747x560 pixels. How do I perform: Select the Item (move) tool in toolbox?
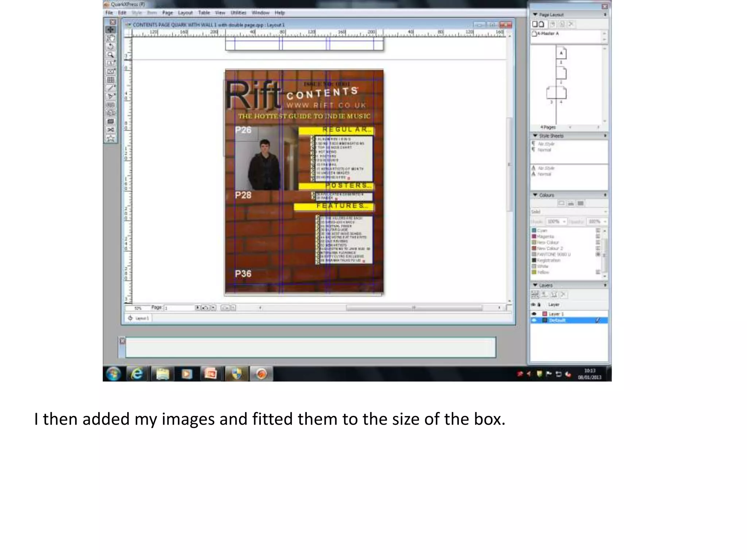(x=111, y=30)
